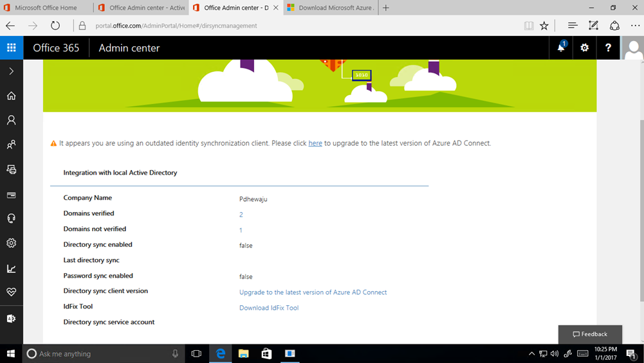Refresh the page
The height and width of the screenshot is (363, 644).
point(55,26)
